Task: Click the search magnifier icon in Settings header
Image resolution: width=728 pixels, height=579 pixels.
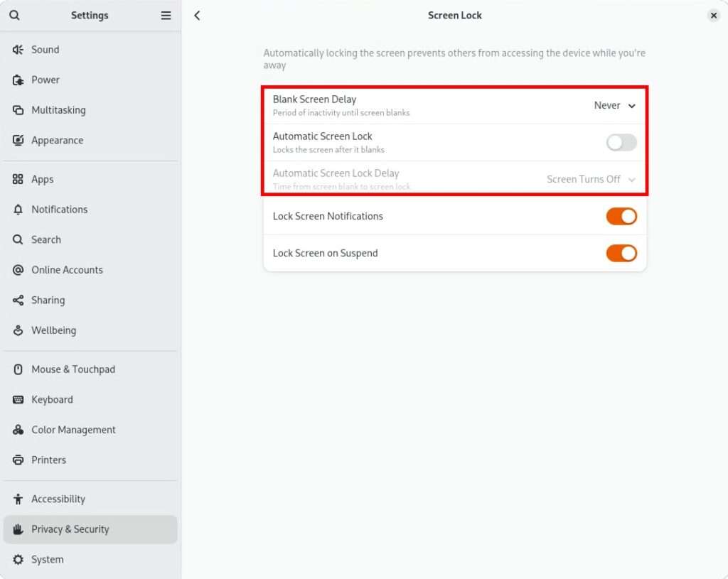Action: (14, 16)
